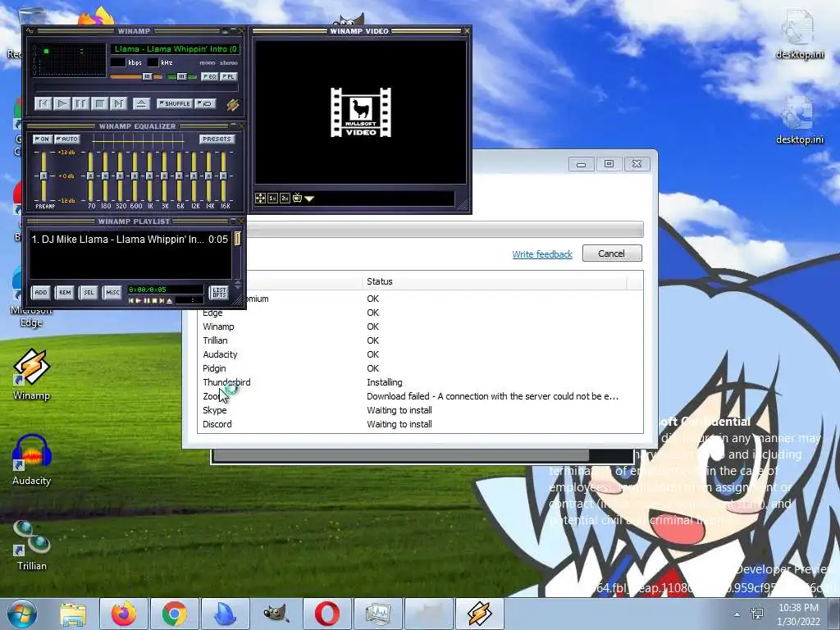Click the Status column header
Viewport: 840px width, 630px height.
[495, 281]
